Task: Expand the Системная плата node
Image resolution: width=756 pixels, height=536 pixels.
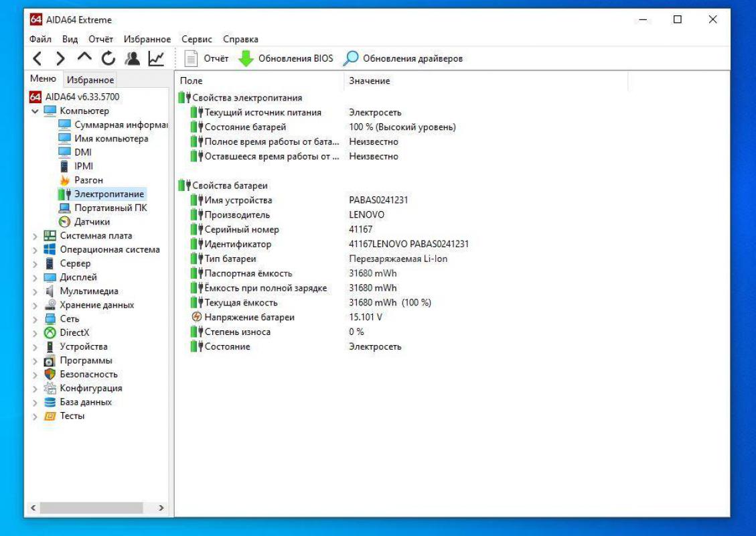Action: click(x=35, y=236)
